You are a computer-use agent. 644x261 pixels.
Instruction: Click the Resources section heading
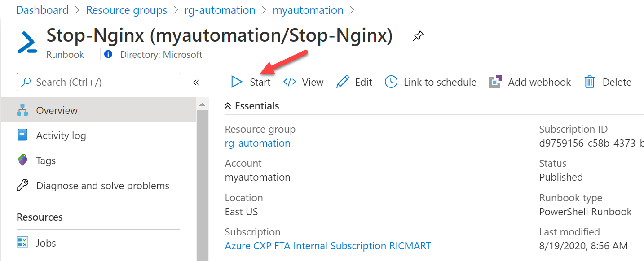(40, 217)
